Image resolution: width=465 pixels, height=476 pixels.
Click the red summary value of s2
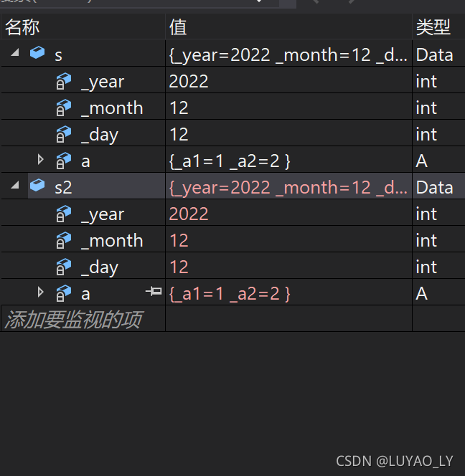coord(288,188)
